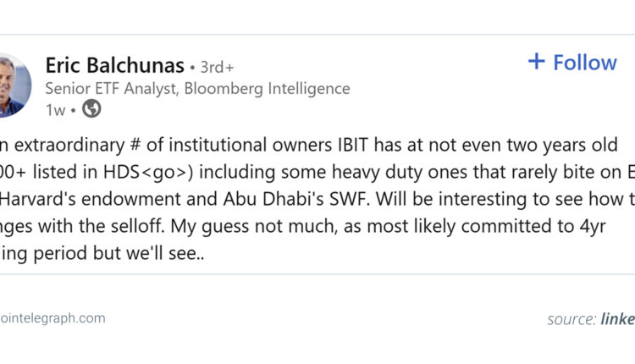Click the source attribution text
This screenshot has height=364, width=635.
point(571,319)
